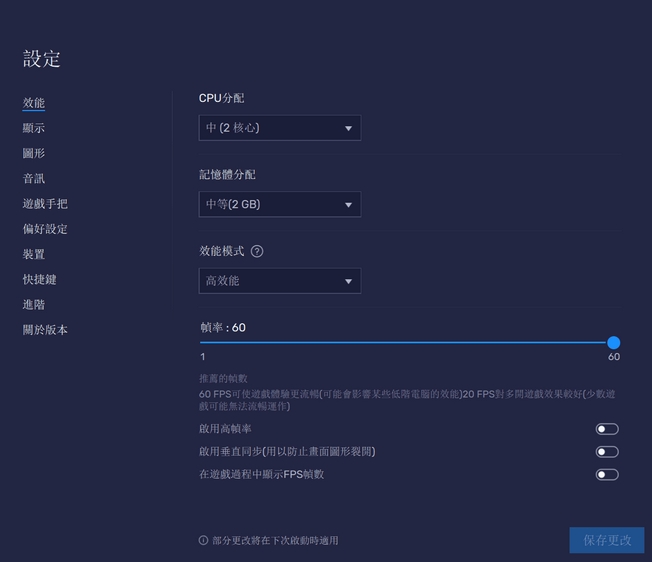Toggle 在遊戲過程中顯示FPS幀數 switch
The image size is (652, 562).
(607, 475)
